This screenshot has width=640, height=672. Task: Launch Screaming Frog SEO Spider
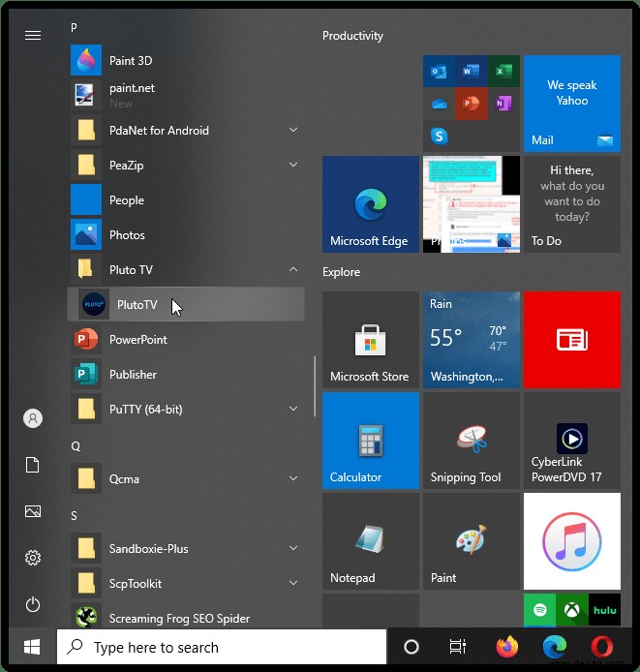187,618
